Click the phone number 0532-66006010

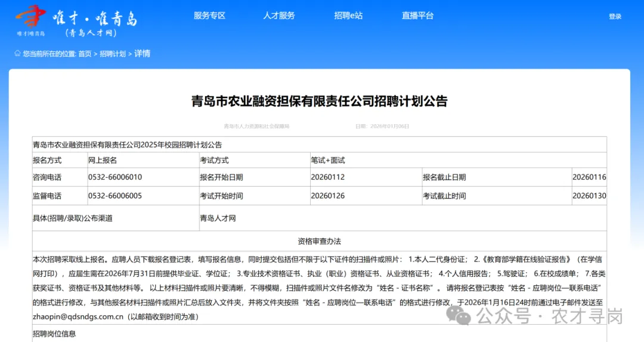point(115,177)
